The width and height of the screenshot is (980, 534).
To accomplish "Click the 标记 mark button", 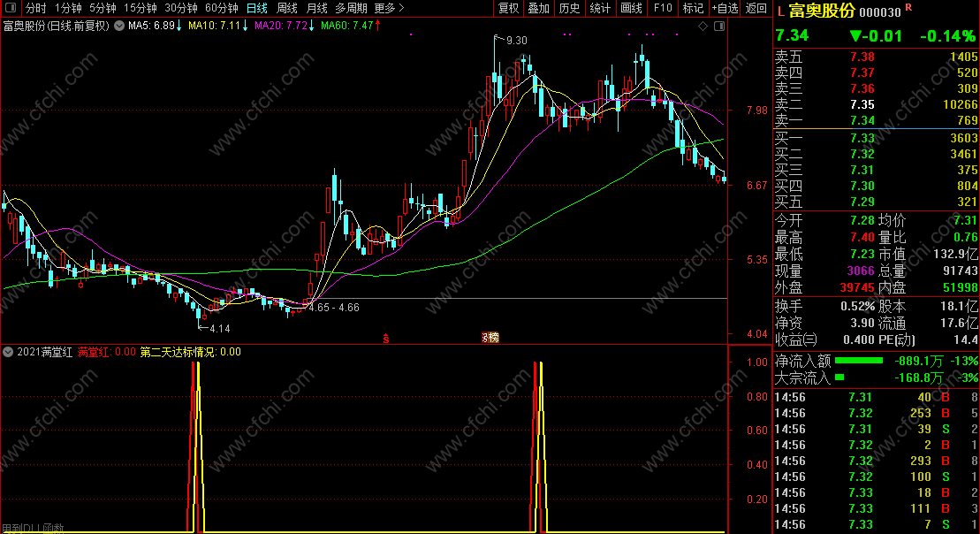I will pyautogui.click(x=693, y=8).
